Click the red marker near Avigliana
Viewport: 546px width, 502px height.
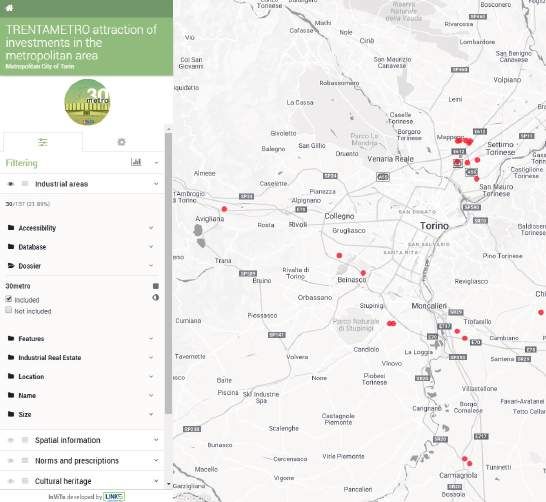click(224, 209)
